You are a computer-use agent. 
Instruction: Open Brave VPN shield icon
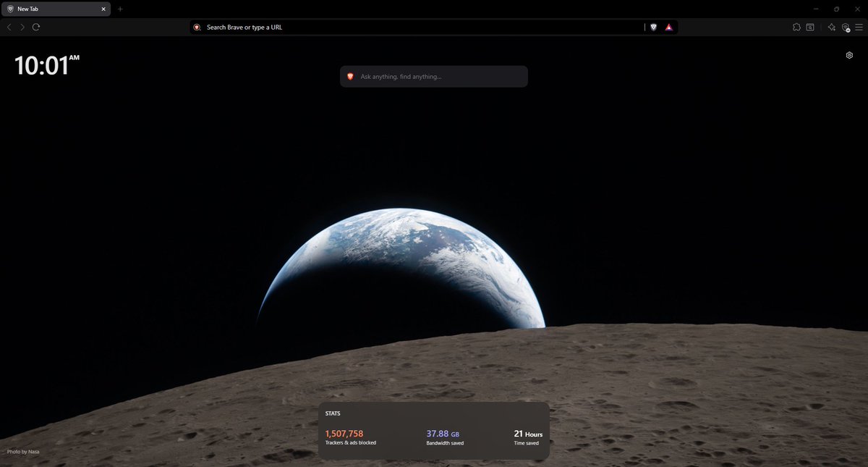(x=845, y=27)
